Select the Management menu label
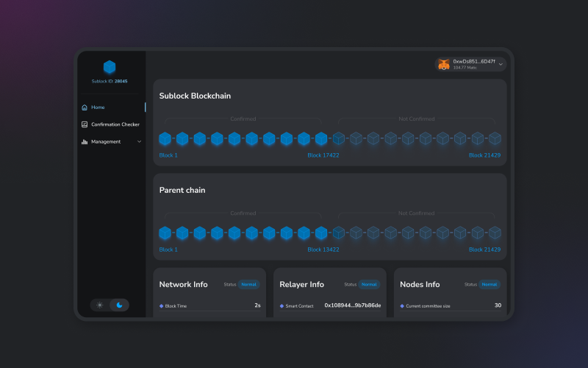 (106, 141)
